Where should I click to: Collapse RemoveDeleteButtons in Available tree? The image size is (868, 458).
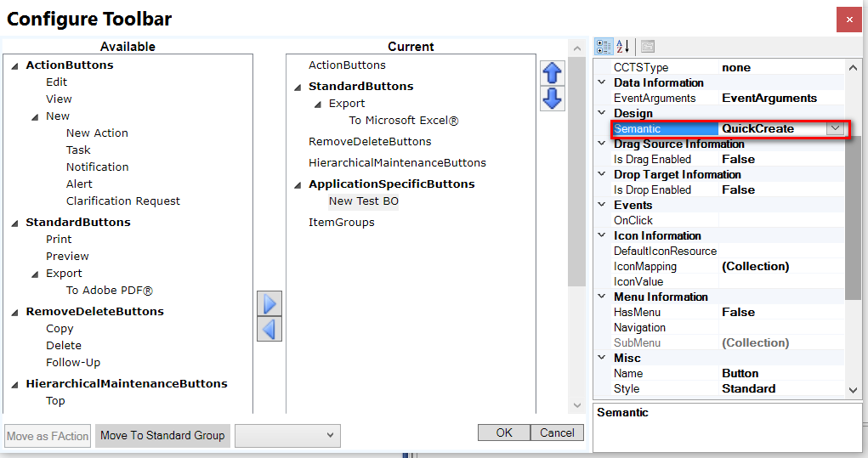tap(15, 312)
